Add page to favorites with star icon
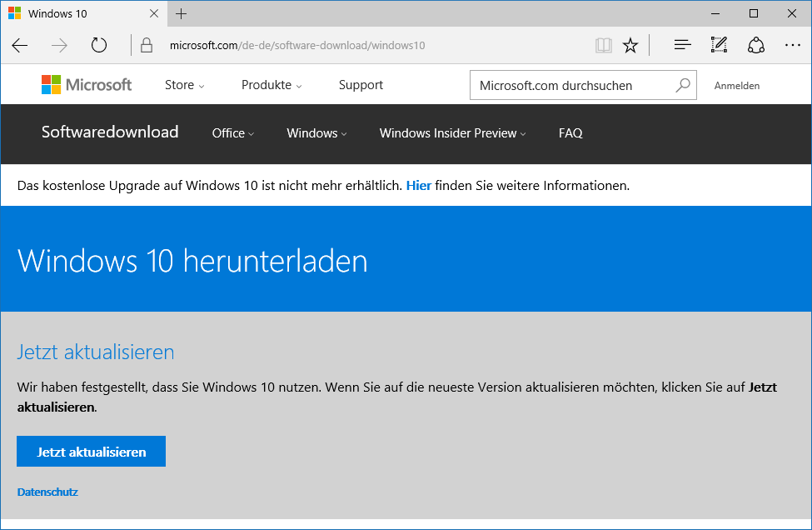 (x=630, y=45)
